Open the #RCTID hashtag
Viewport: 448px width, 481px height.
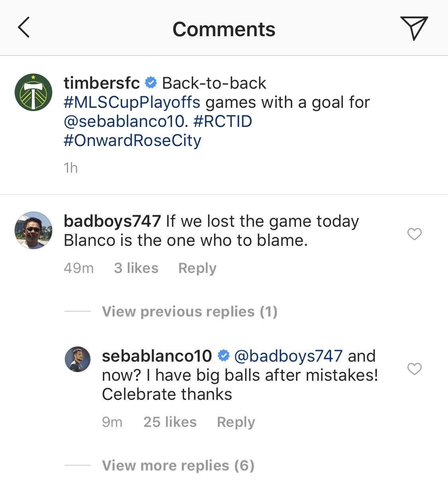223,122
